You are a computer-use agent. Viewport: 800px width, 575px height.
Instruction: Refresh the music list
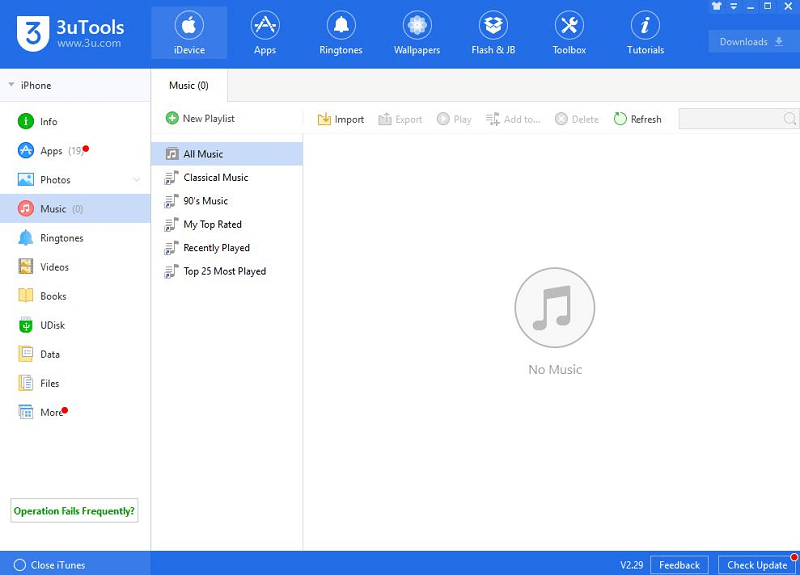coord(637,119)
